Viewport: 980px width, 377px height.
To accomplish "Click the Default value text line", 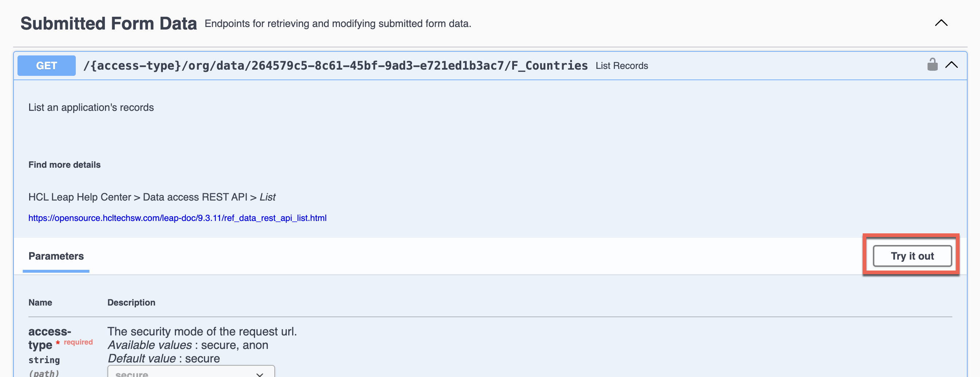I will coord(164,358).
